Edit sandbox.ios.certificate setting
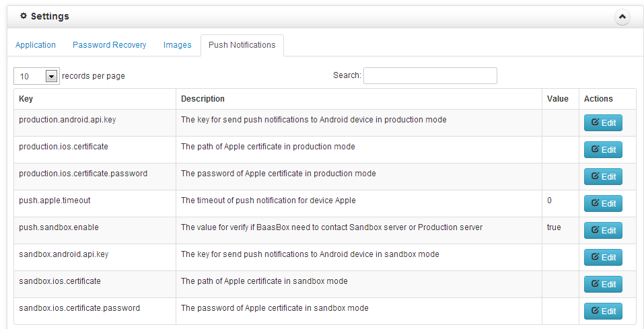Screen dimensions: 644x329 603,284
